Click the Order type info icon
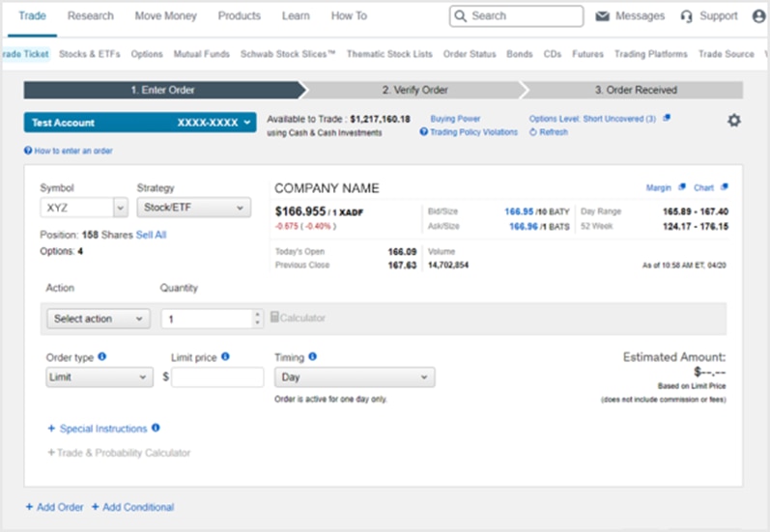770x532 pixels. [x=102, y=356]
